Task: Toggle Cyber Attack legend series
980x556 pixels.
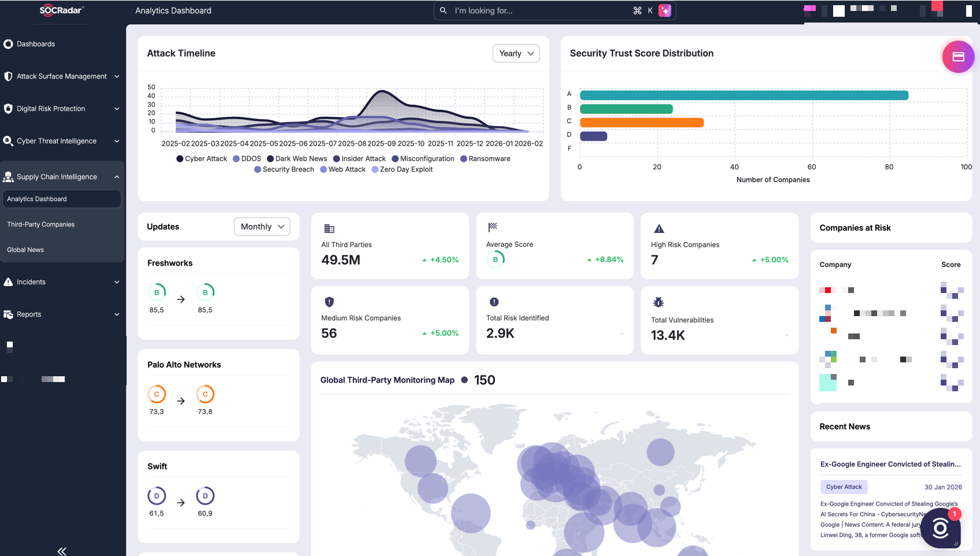Action: pyautogui.click(x=202, y=158)
